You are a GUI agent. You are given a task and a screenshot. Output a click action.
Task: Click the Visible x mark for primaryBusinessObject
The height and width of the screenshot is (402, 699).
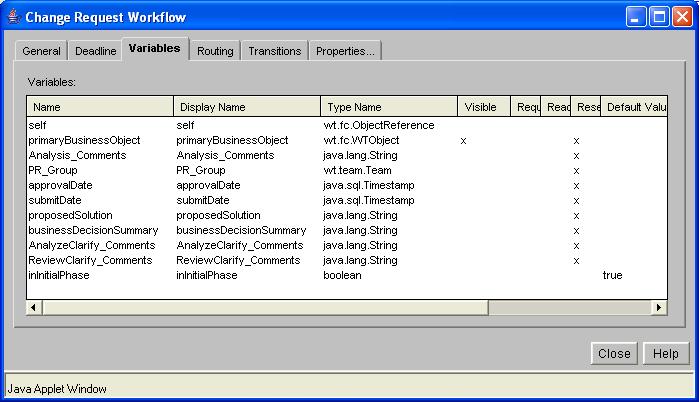(x=463, y=141)
